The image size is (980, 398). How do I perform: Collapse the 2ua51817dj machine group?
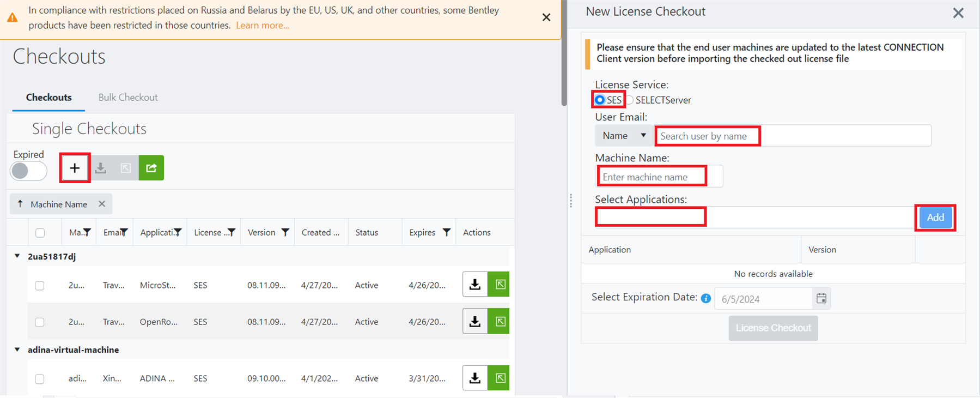(17, 256)
